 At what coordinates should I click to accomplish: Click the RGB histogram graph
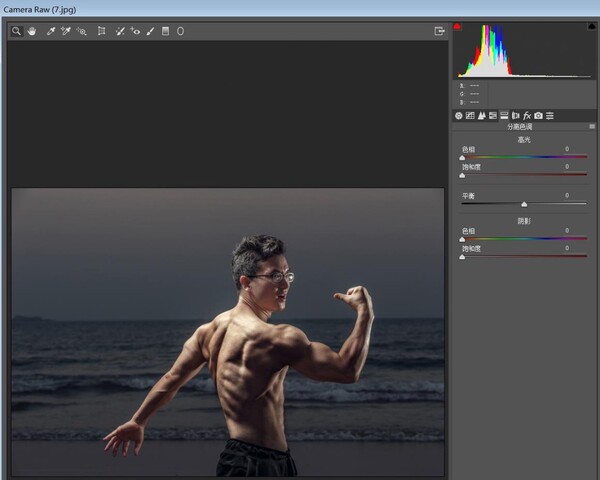[x=524, y=51]
